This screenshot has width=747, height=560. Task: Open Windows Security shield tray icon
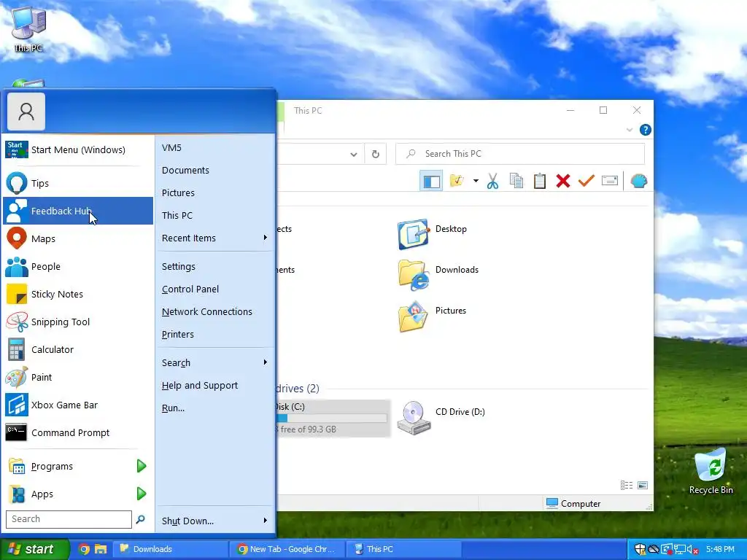640,550
